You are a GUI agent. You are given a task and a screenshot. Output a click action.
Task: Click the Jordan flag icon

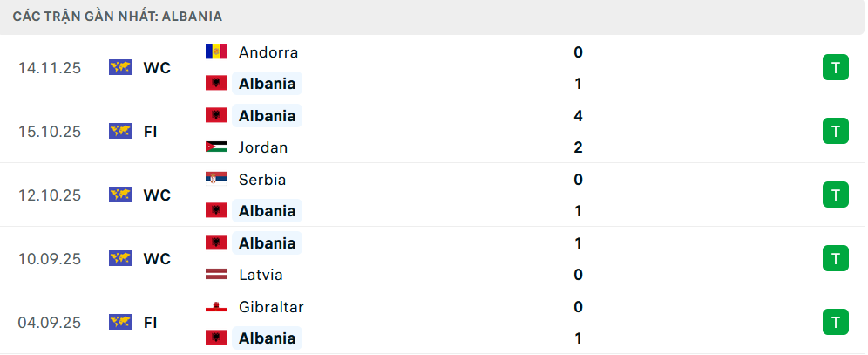click(x=216, y=147)
